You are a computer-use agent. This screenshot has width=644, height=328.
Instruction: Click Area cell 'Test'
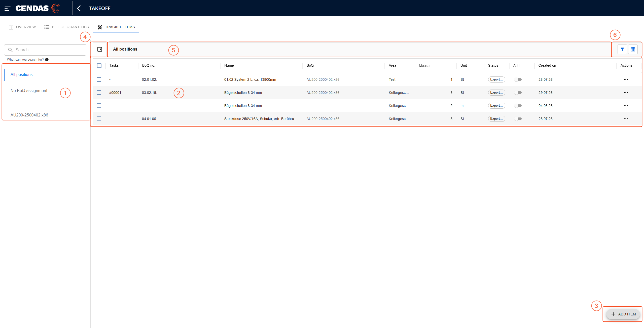392,79
